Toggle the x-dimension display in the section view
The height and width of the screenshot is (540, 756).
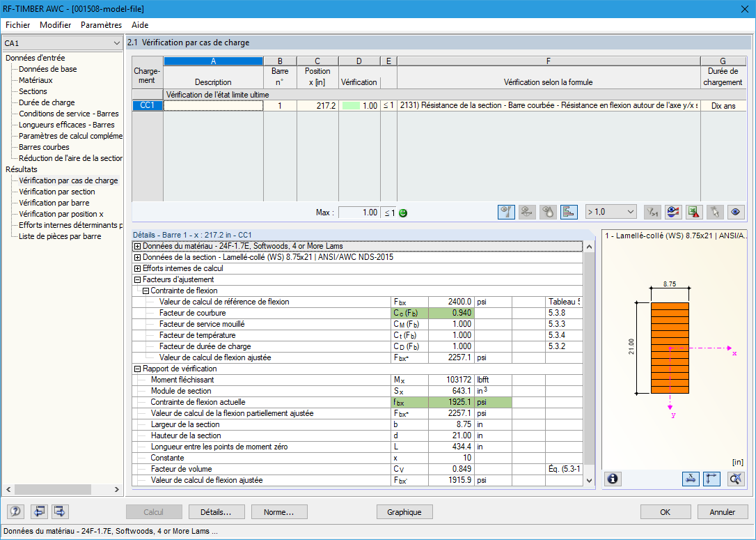point(691,479)
